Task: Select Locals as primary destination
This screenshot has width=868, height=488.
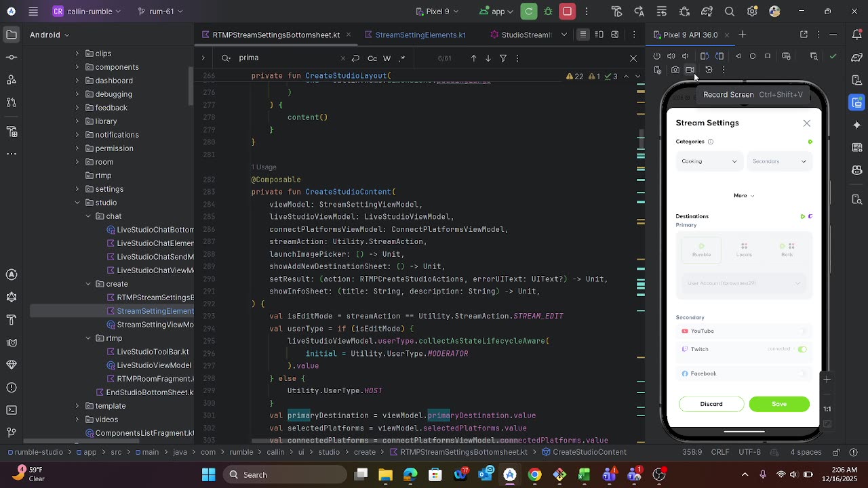Action: click(744, 250)
